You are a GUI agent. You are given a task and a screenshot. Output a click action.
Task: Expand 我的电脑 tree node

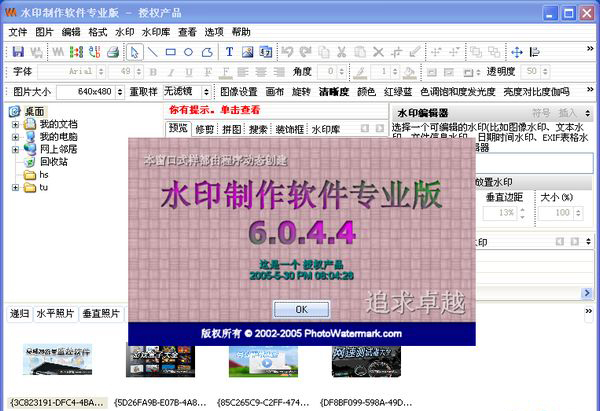pos(15,137)
